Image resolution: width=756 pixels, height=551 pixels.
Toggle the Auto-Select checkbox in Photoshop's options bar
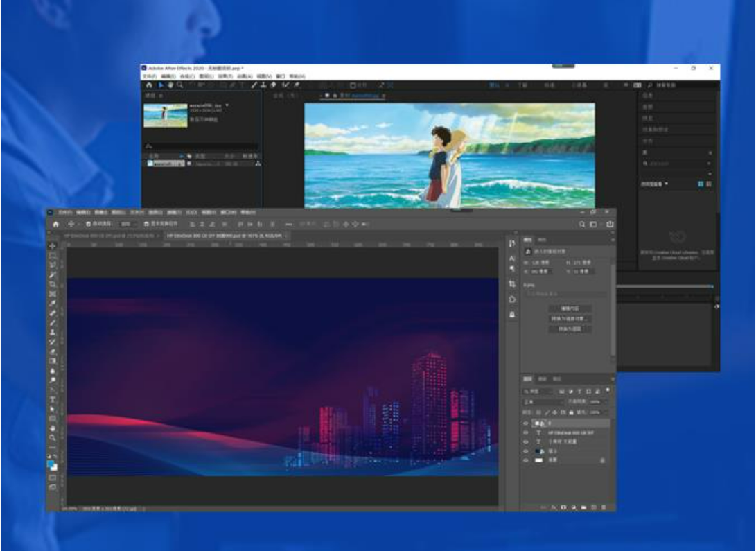(x=88, y=224)
